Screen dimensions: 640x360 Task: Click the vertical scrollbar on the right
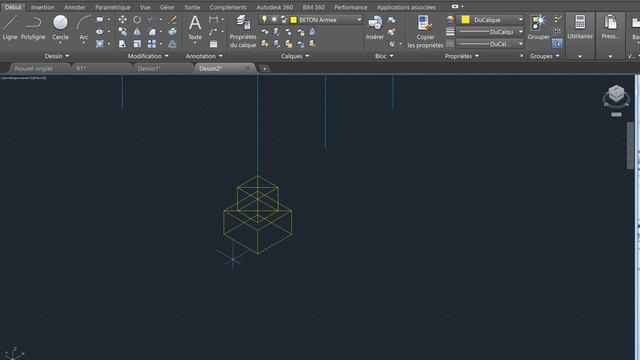tap(630, 145)
